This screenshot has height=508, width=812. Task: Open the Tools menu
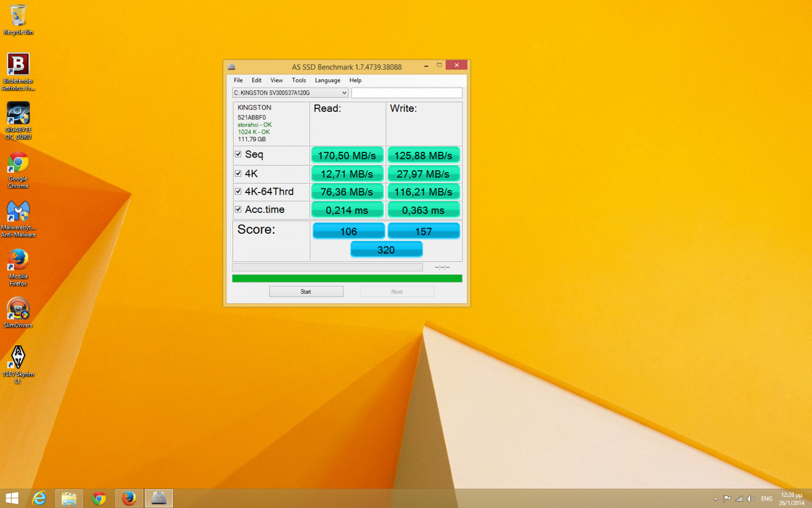coord(299,80)
